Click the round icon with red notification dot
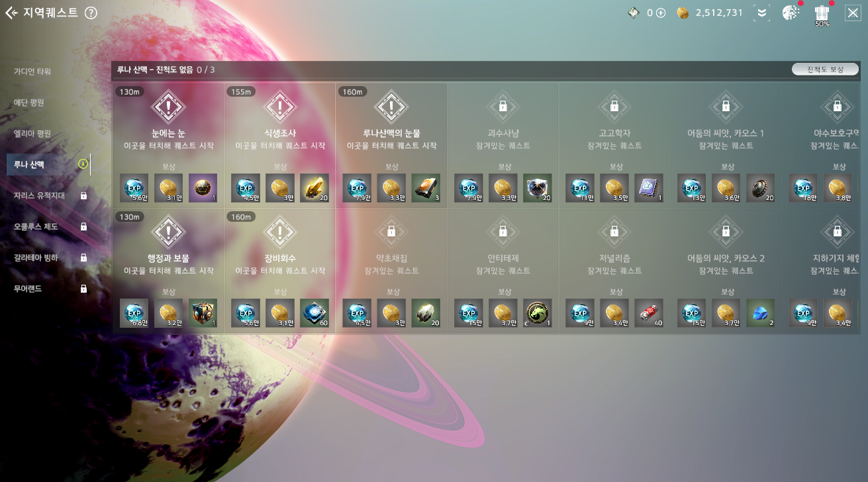 tap(791, 13)
